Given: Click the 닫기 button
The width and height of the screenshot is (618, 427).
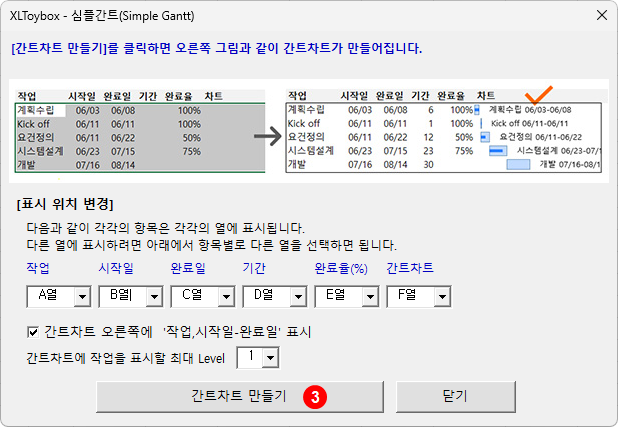Looking at the screenshot, I should click(x=456, y=397).
